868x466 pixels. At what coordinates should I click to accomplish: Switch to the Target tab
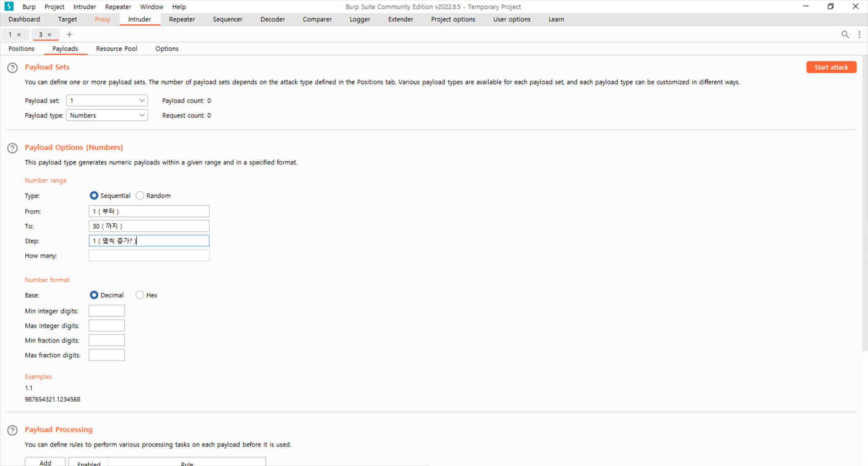67,19
